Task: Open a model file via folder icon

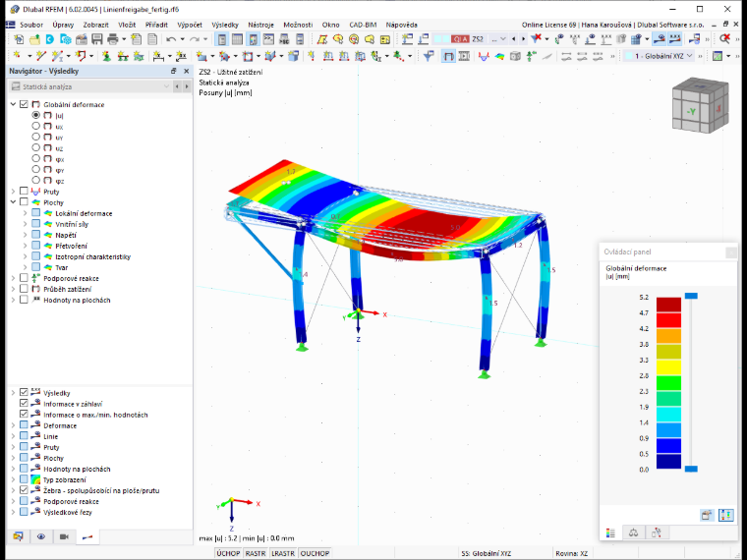Action: tap(34, 39)
